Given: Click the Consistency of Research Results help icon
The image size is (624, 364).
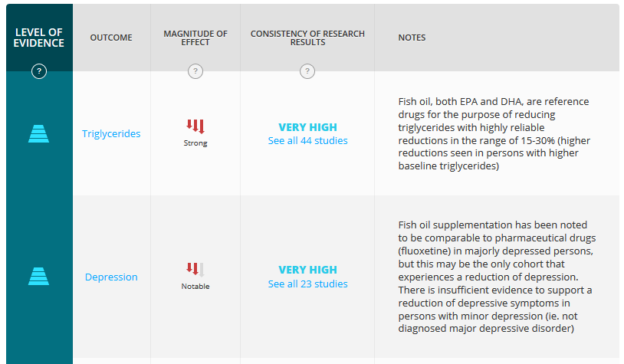Looking at the screenshot, I should pos(307,71).
